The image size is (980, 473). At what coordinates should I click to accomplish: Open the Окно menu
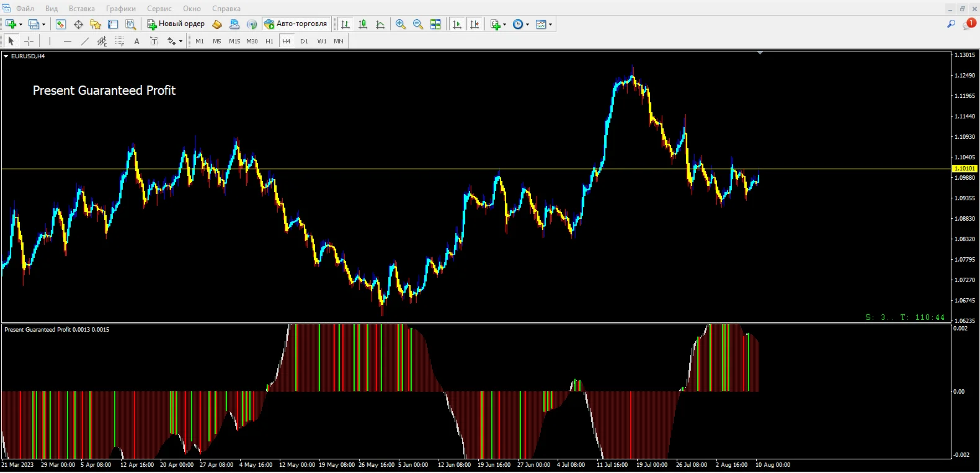pyautogui.click(x=192, y=9)
